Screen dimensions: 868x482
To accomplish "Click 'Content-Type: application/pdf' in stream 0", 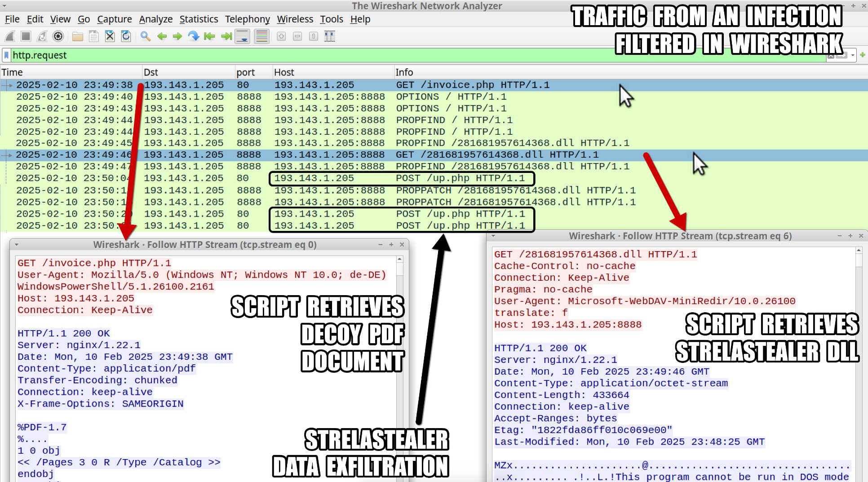I will tap(106, 368).
